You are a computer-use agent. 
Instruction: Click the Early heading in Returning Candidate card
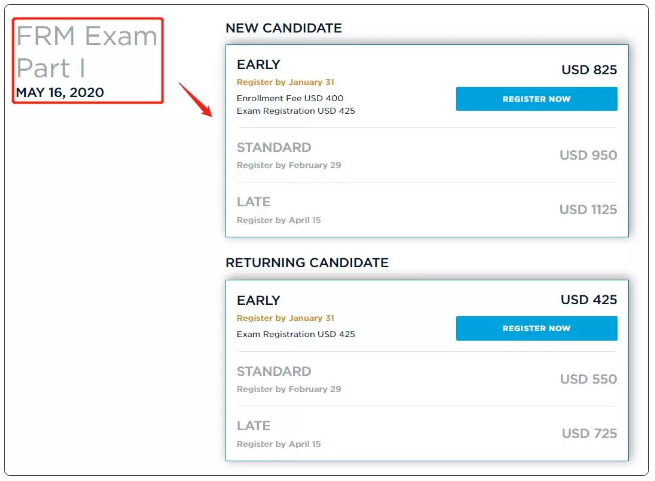coord(258,300)
